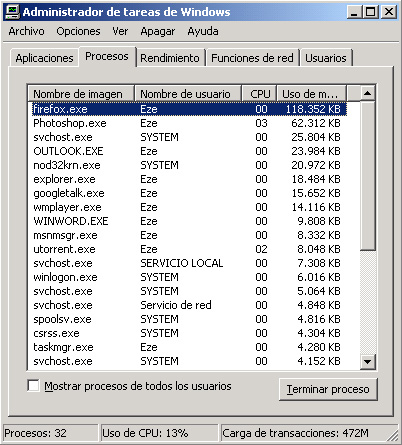Image resolution: width=402 pixels, height=445 pixels.
Task: Maximize the Administrador de tareas window
Action: (x=370, y=12)
